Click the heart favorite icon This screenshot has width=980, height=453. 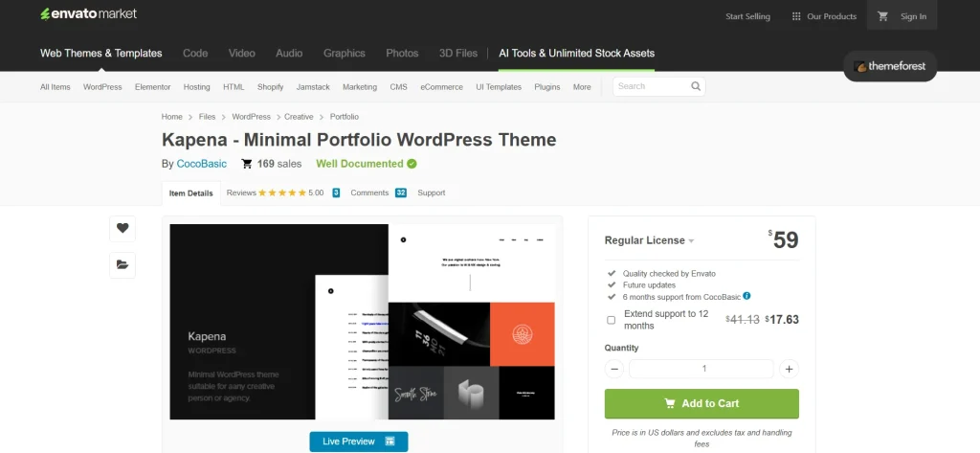122,228
